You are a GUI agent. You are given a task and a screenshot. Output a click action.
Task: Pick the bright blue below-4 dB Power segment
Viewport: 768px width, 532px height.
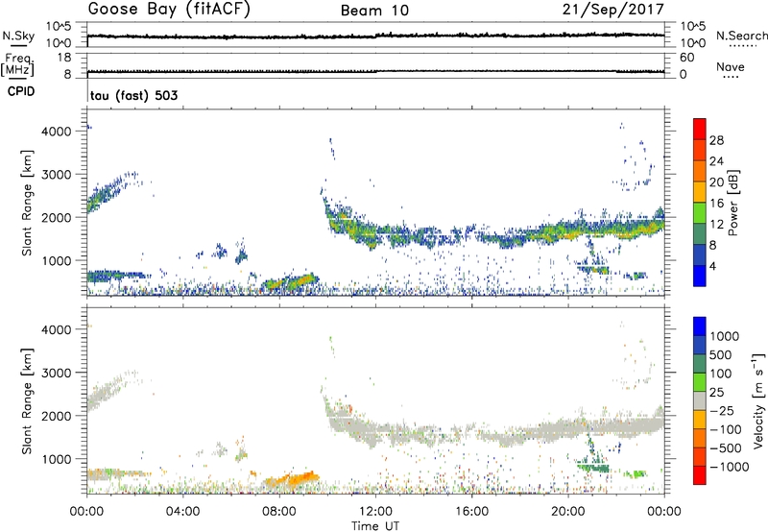700,276
